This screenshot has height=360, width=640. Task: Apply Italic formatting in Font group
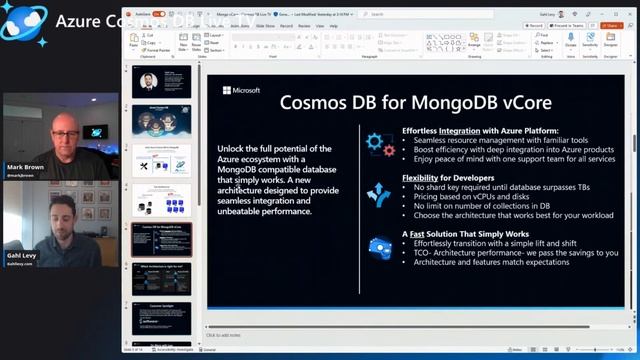coord(243,47)
